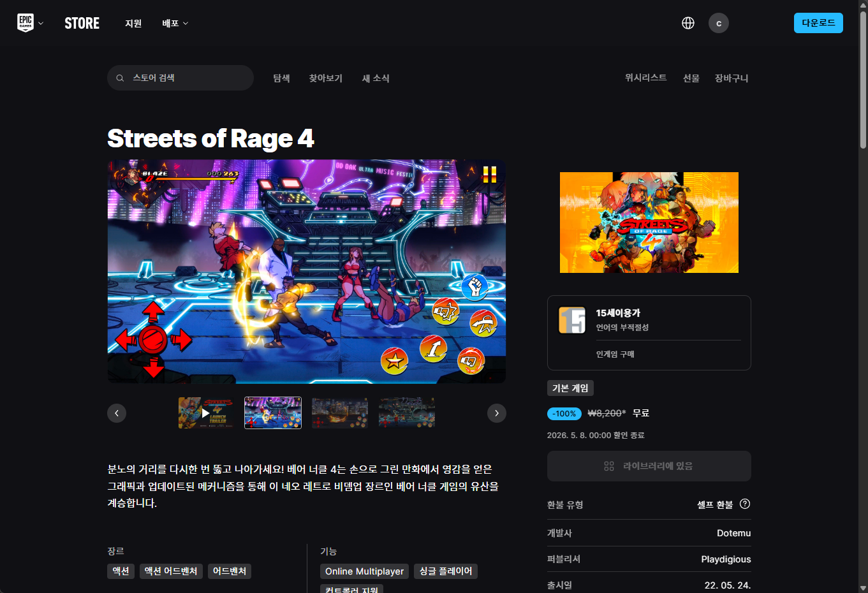Select the third carousel thumbnail

(340, 413)
